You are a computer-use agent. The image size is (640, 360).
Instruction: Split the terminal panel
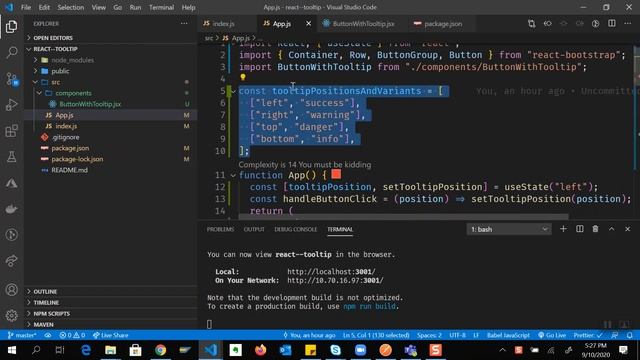580,229
